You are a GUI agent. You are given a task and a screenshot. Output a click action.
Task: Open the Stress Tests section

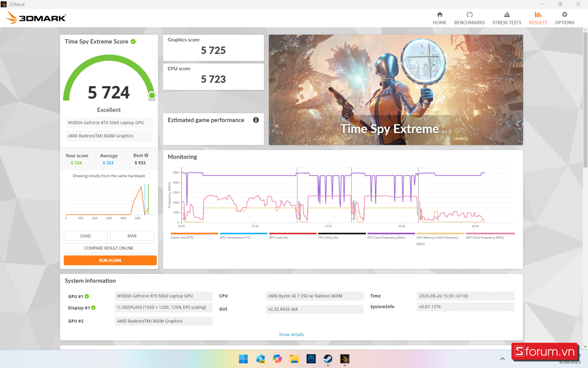(507, 18)
